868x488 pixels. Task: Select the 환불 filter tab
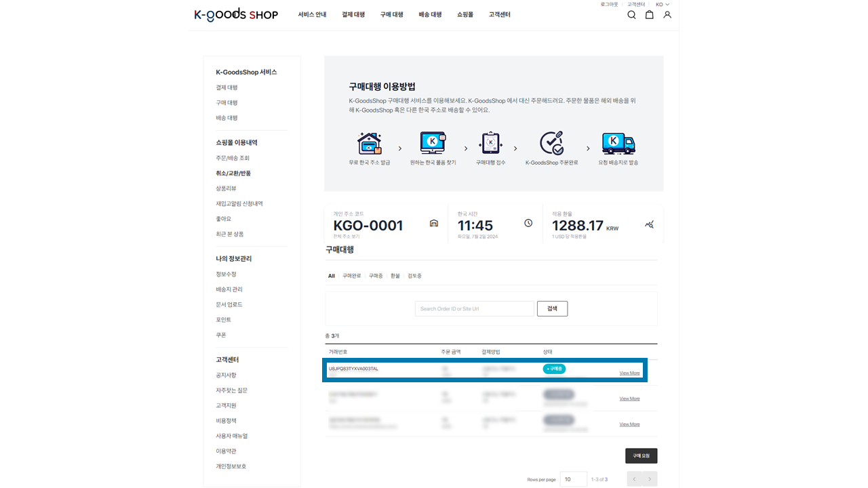[x=395, y=276]
